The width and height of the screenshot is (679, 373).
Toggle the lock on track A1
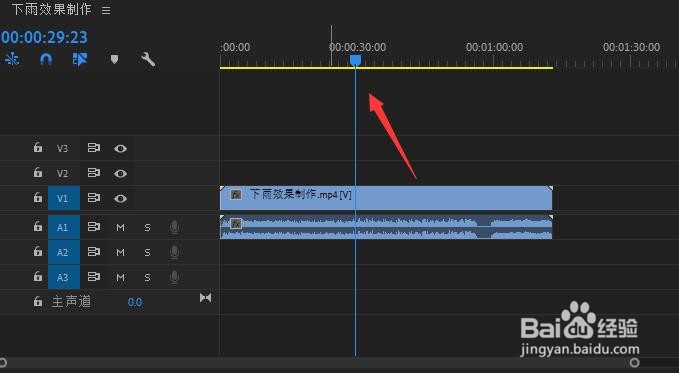[x=38, y=226]
